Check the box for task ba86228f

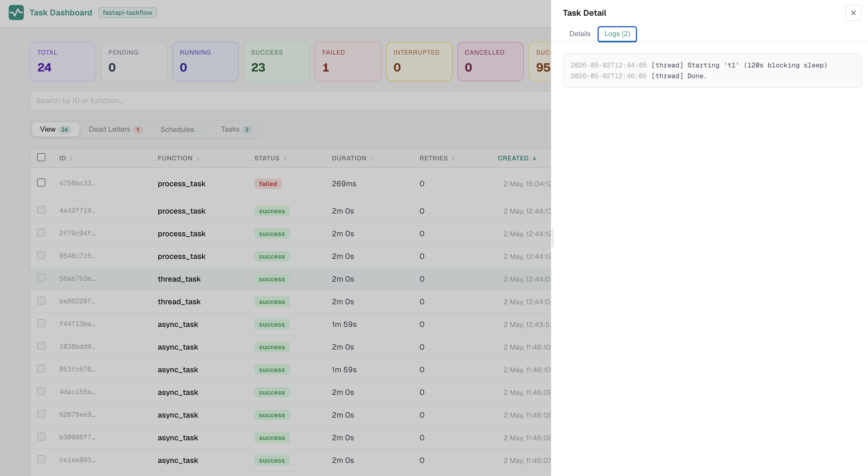point(41,300)
